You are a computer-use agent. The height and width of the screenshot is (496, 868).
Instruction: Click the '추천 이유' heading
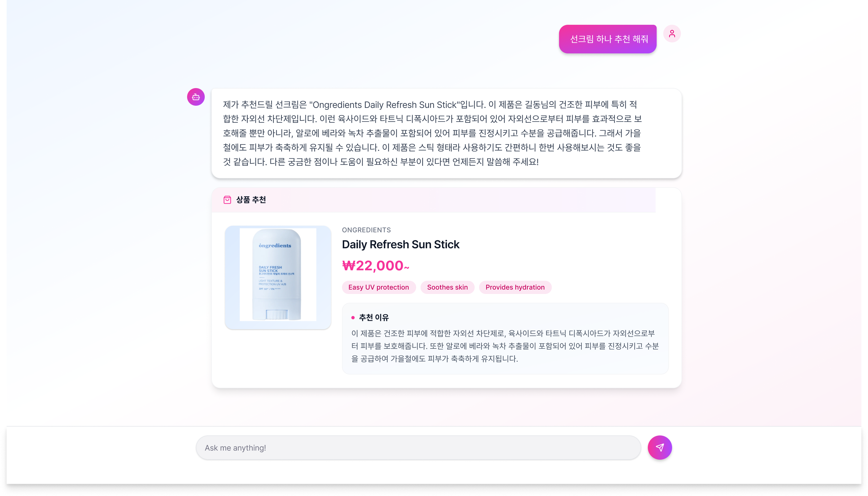coord(374,317)
